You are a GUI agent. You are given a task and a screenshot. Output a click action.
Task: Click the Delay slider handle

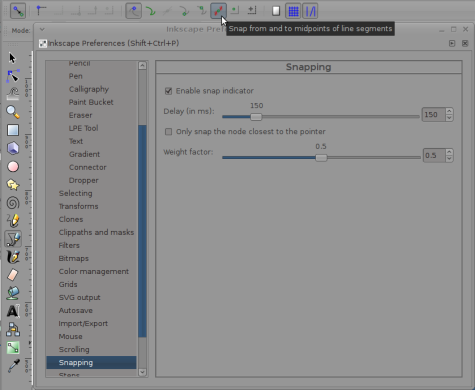pos(256,117)
